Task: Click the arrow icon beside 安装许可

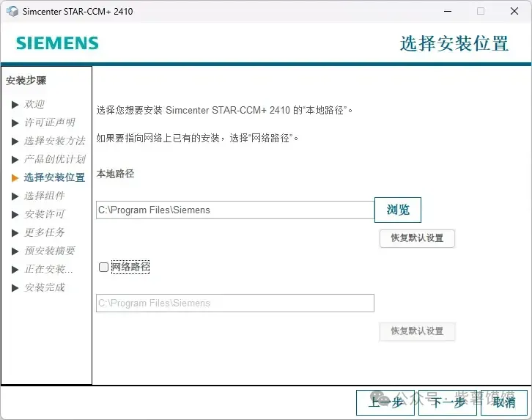Action: pyautogui.click(x=15, y=214)
